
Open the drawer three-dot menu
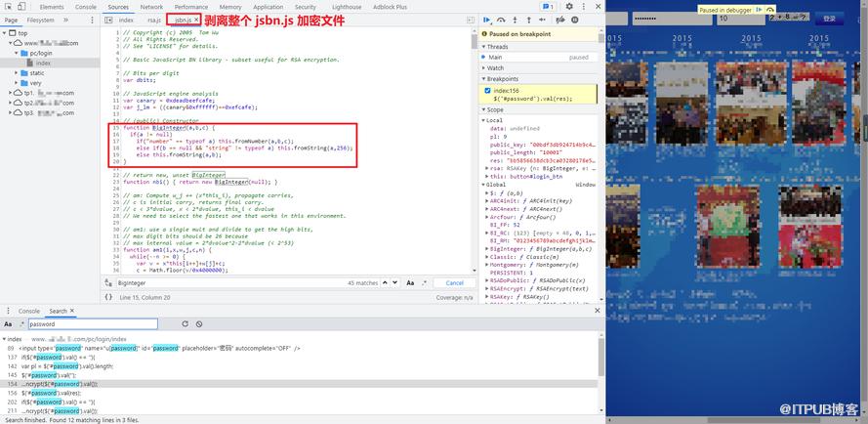(x=8, y=311)
